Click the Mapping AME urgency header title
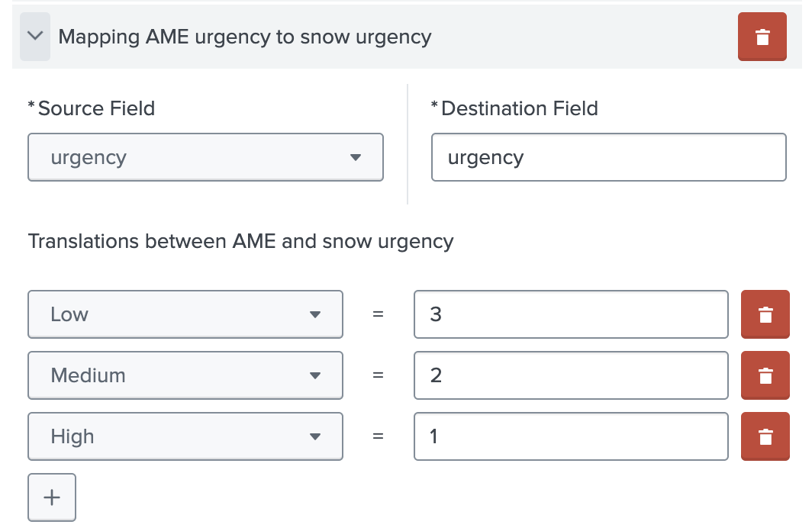This screenshot has height=531, width=812. click(246, 36)
